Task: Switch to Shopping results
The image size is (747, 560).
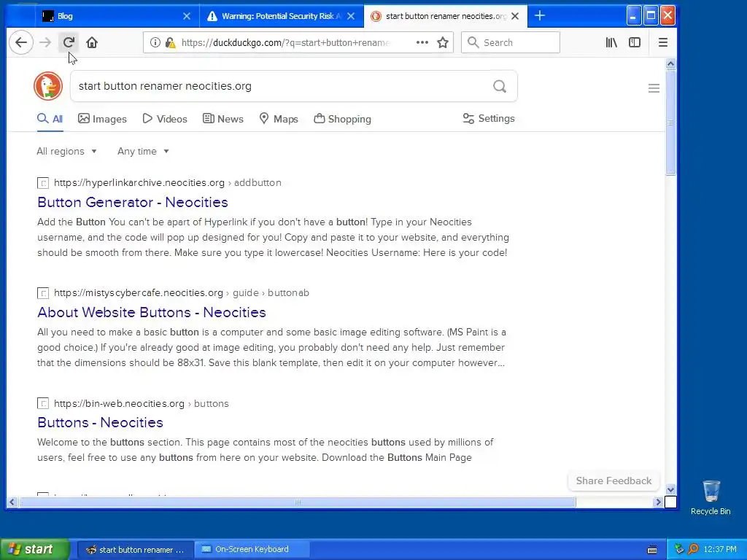Action: coord(343,119)
